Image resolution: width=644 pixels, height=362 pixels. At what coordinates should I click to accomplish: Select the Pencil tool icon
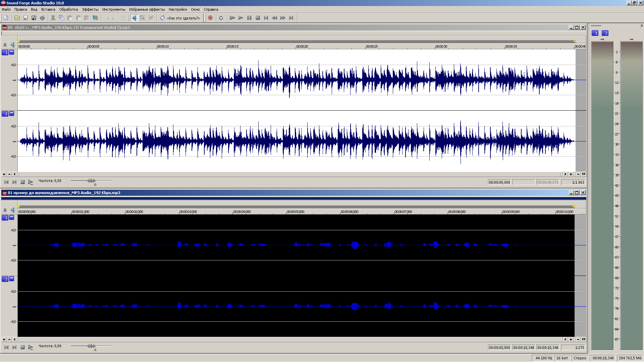click(151, 18)
